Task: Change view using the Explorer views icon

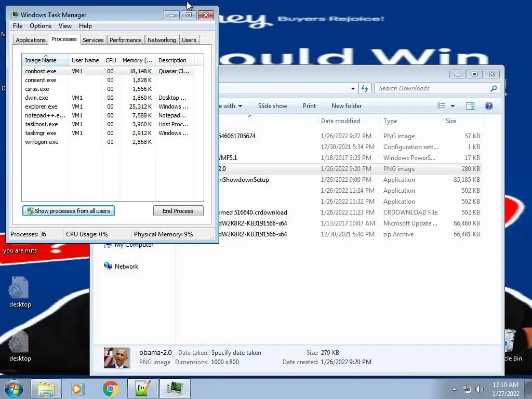Action: [442, 106]
